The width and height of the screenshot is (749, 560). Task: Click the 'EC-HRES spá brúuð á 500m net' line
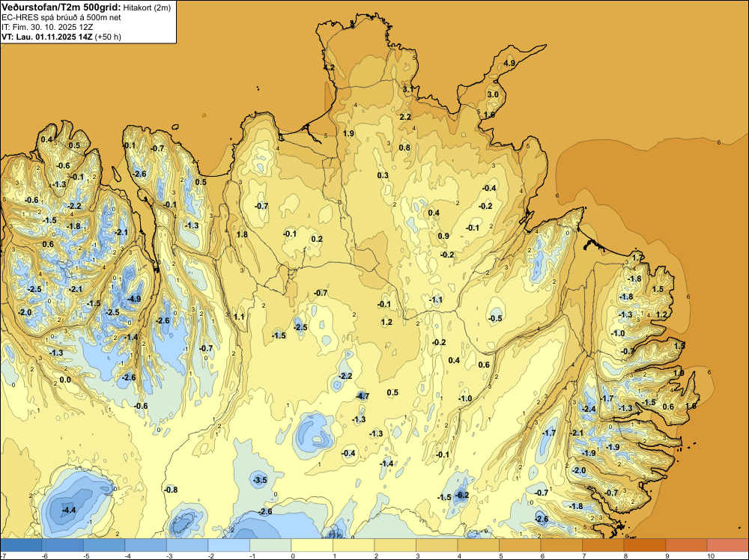61,18
